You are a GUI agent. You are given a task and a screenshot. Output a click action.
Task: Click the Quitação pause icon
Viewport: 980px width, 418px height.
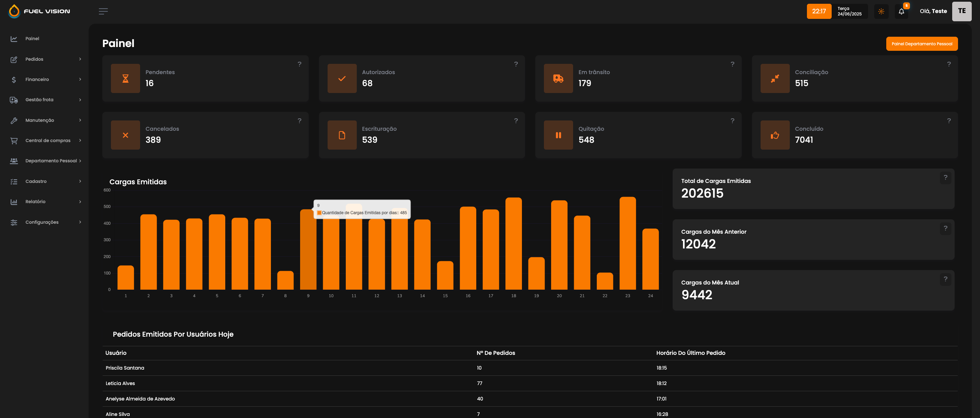click(558, 135)
